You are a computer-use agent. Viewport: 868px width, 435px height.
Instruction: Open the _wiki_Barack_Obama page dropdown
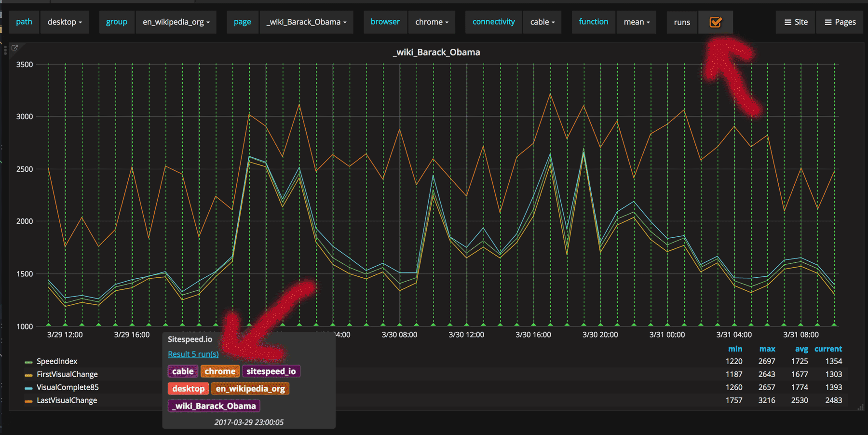pos(307,22)
